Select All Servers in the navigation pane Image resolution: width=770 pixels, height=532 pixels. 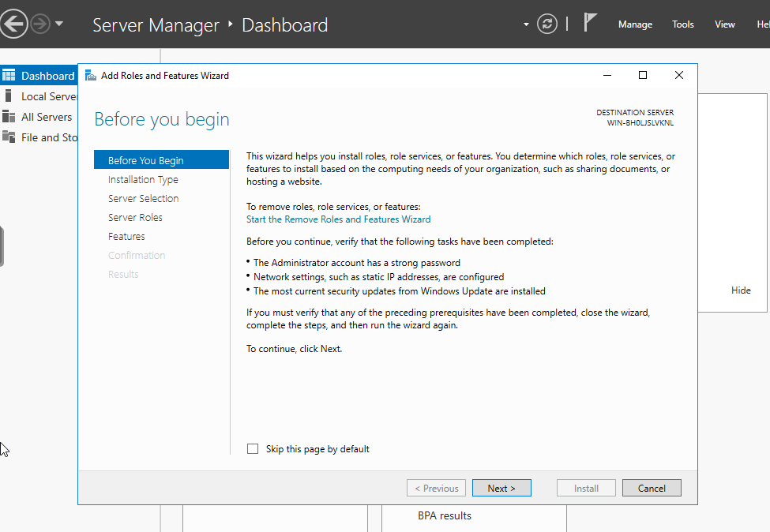[47, 117]
